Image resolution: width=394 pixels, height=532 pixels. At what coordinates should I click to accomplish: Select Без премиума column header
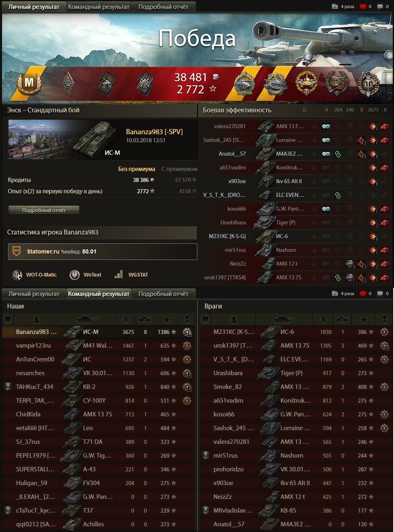point(136,169)
